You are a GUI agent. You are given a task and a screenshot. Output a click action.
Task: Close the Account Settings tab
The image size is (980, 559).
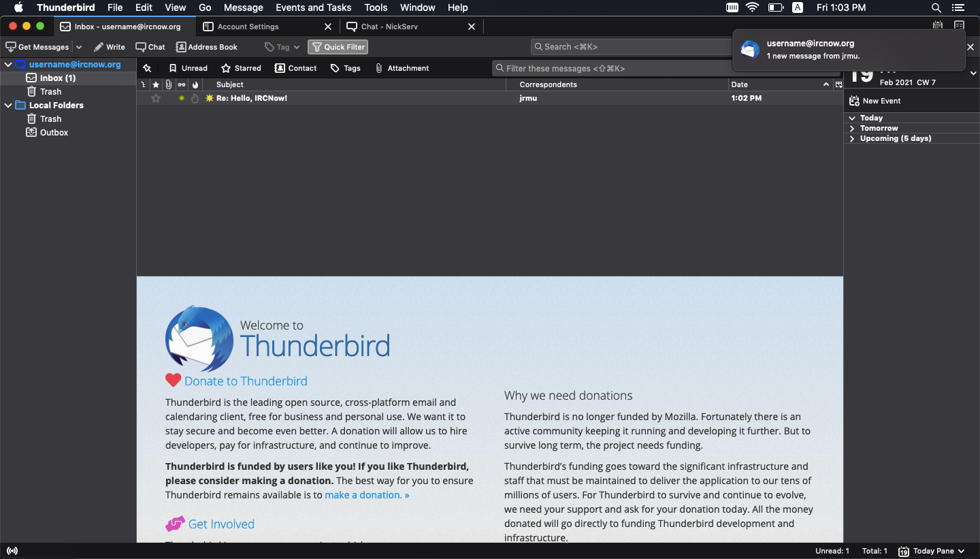328,27
